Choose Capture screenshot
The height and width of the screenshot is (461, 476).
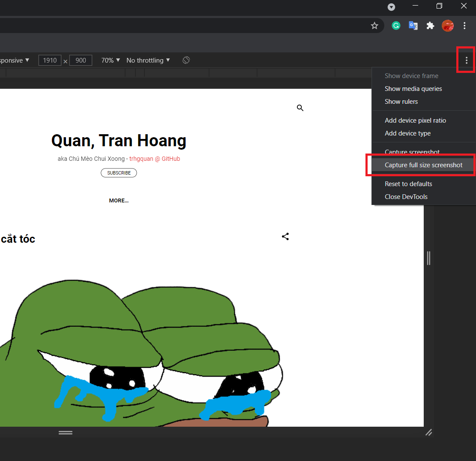coord(423,151)
